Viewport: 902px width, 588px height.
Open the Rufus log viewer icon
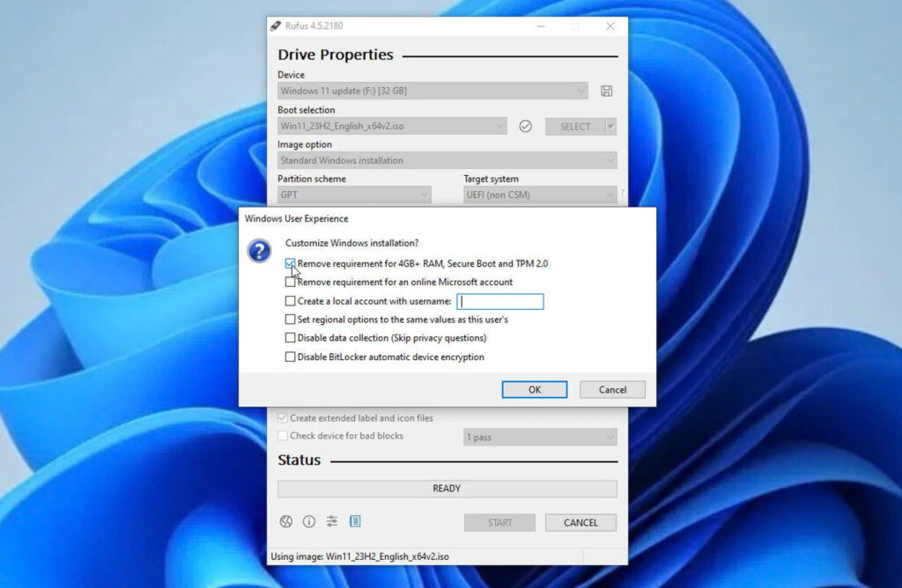[355, 521]
